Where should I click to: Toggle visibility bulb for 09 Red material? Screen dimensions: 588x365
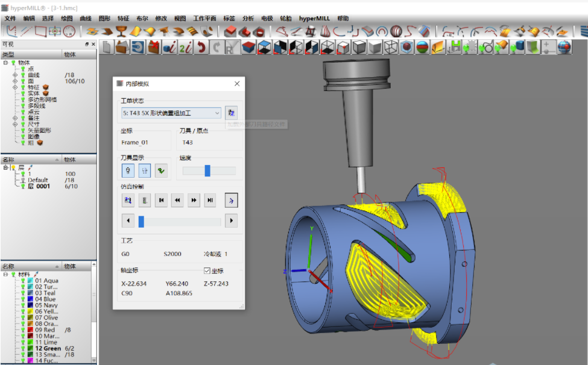[24, 330]
